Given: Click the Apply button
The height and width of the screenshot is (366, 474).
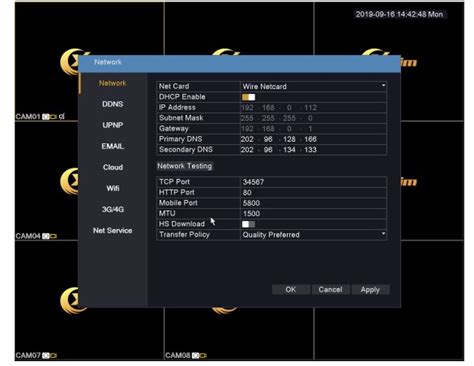Looking at the screenshot, I should pos(370,290).
